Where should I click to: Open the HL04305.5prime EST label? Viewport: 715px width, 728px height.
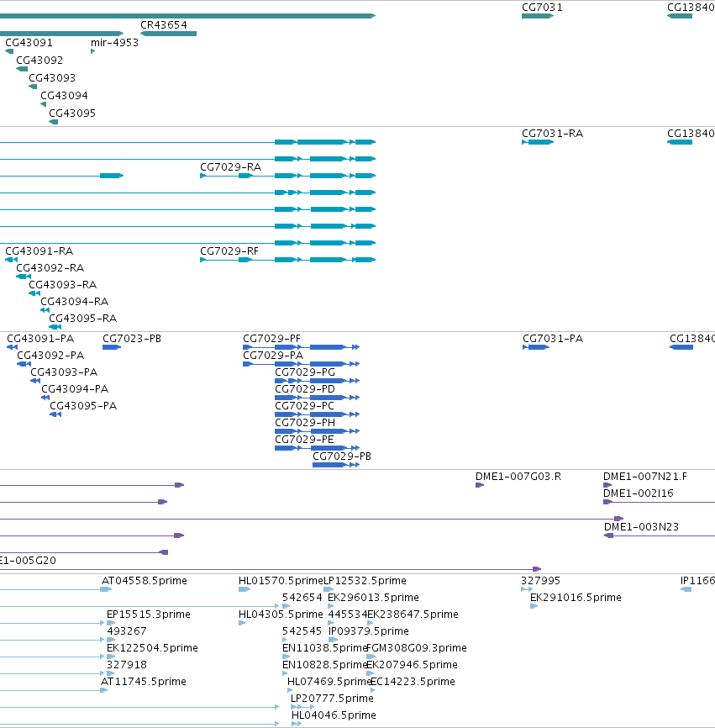point(281,615)
